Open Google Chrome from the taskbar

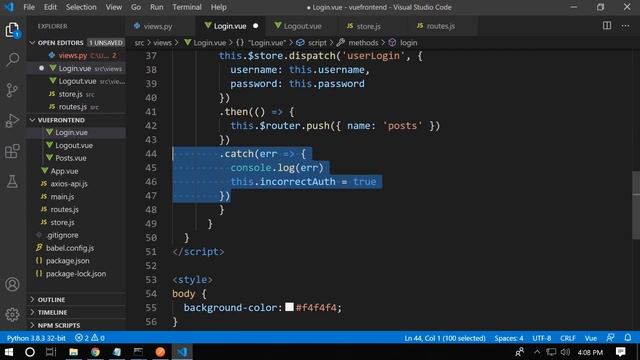coord(95,352)
